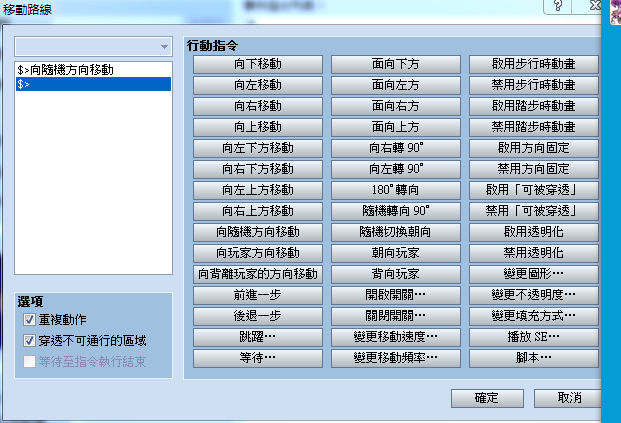Cancel with the 取消 button

(x=569, y=398)
